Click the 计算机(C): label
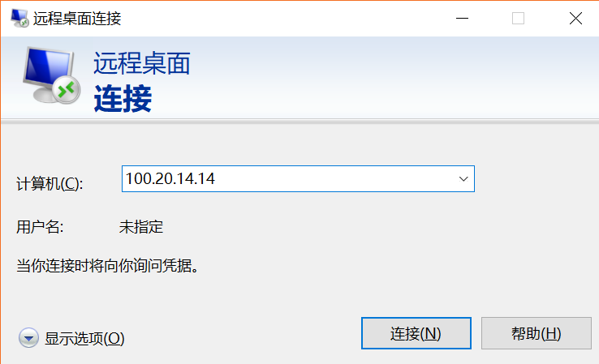599x364 pixels. pos(50,183)
